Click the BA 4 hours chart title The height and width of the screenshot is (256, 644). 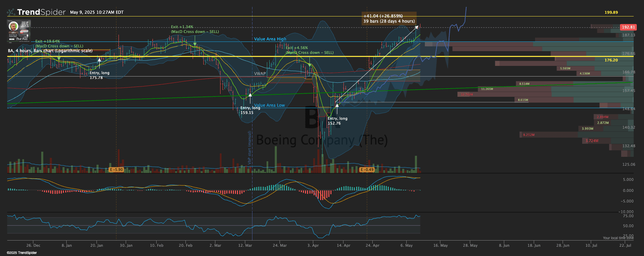[x=50, y=51]
